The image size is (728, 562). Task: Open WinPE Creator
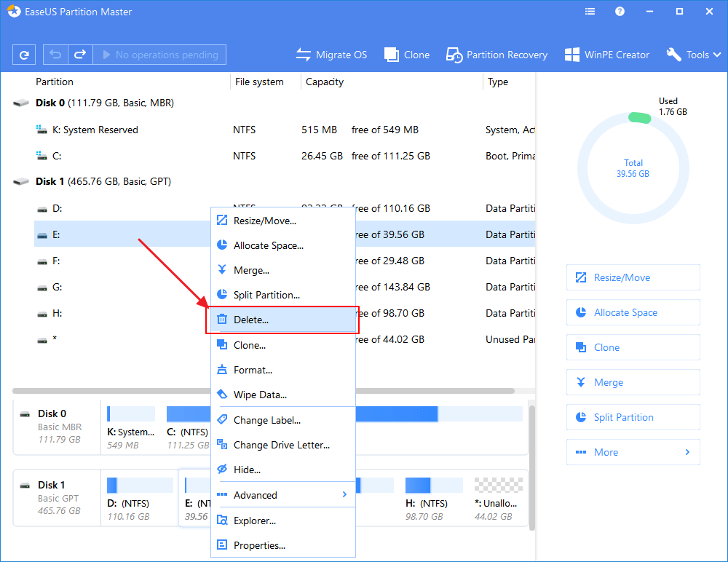[x=607, y=55]
